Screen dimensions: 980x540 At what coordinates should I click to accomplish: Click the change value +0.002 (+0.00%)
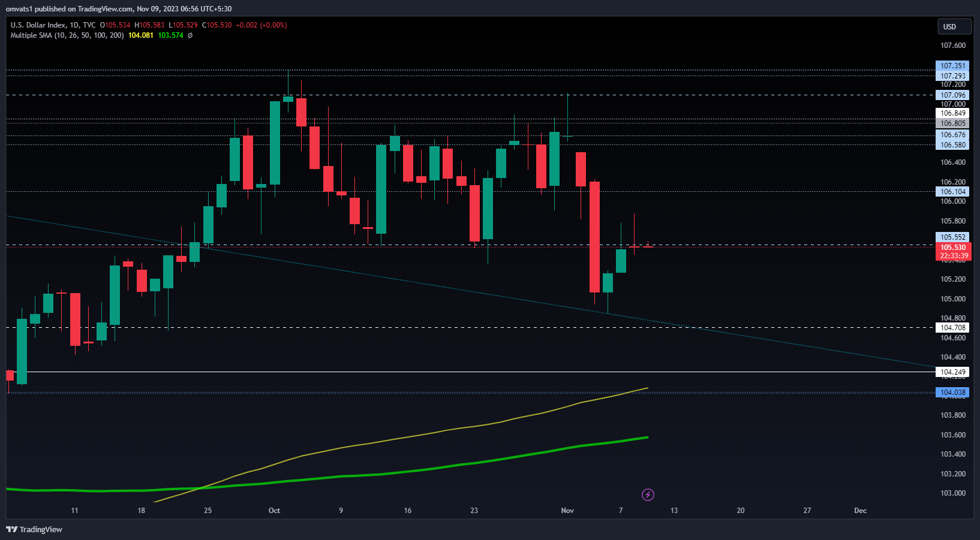coord(261,25)
